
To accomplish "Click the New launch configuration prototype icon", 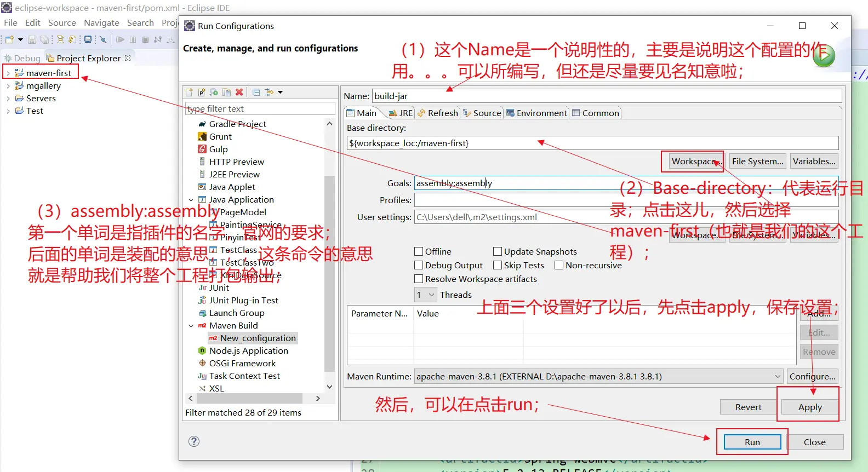I will point(202,93).
